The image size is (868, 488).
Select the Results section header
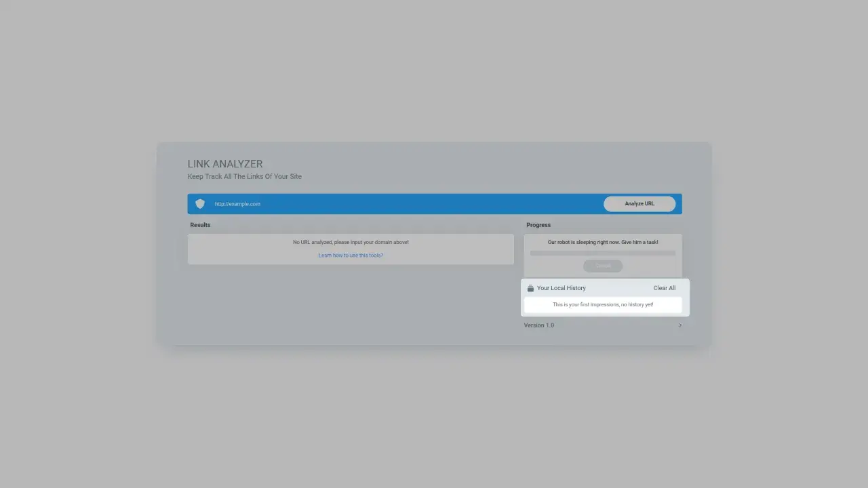point(199,224)
